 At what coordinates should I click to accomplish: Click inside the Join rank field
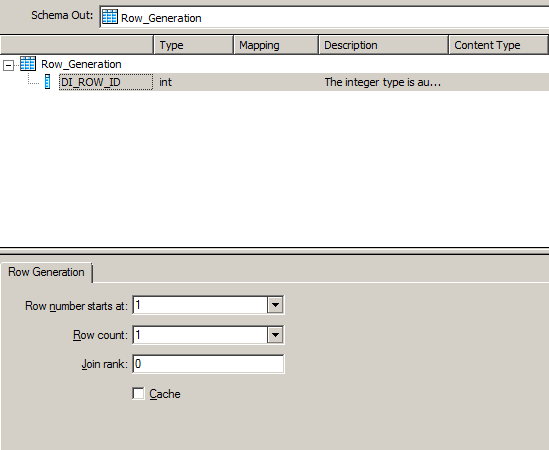click(208, 364)
